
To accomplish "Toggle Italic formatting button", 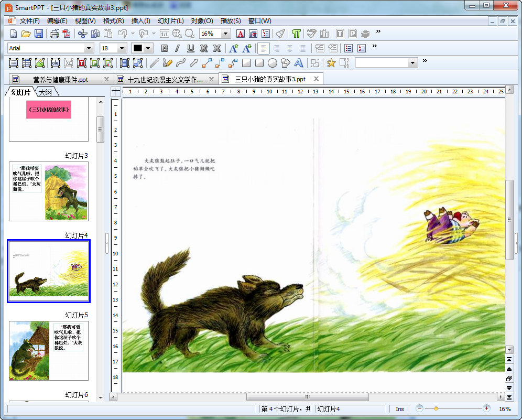I will [178, 48].
